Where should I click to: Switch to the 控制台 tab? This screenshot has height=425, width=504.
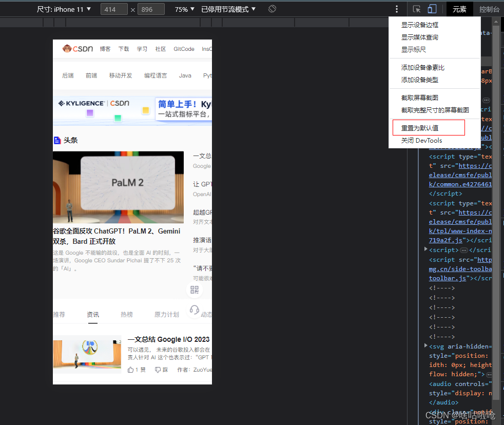click(x=489, y=9)
